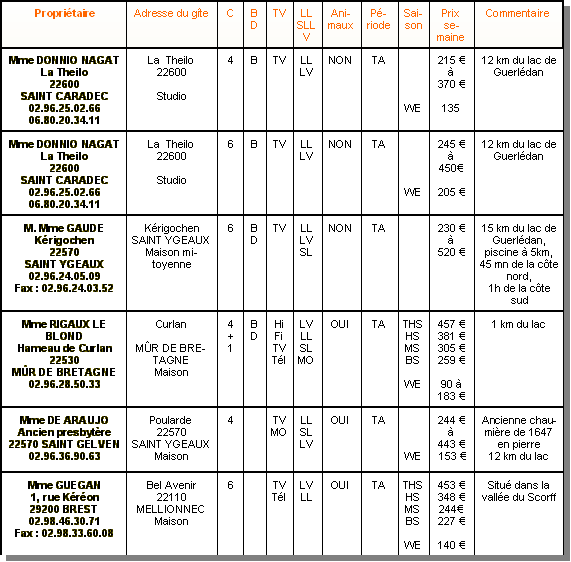
Task: Select the 1 km du lac comment
Action: pyautogui.click(x=518, y=324)
